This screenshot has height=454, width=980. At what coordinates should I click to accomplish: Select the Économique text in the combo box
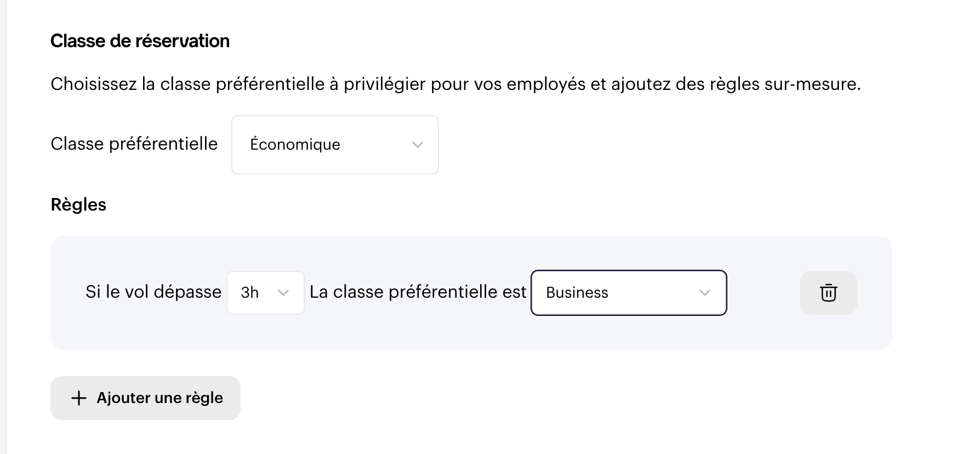coord(295,145)
